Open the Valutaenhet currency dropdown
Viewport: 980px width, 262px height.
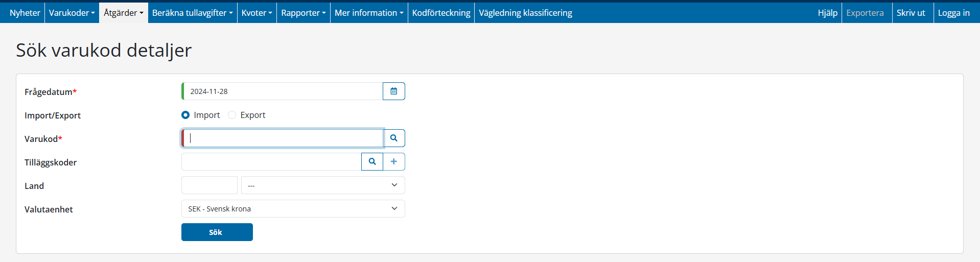pos(293,209)
